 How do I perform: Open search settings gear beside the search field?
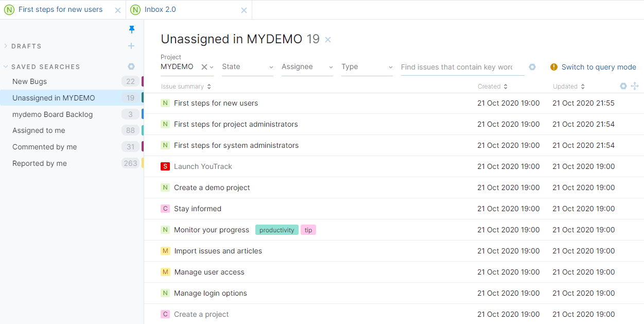pyautogui.click(x=532, y=66)
